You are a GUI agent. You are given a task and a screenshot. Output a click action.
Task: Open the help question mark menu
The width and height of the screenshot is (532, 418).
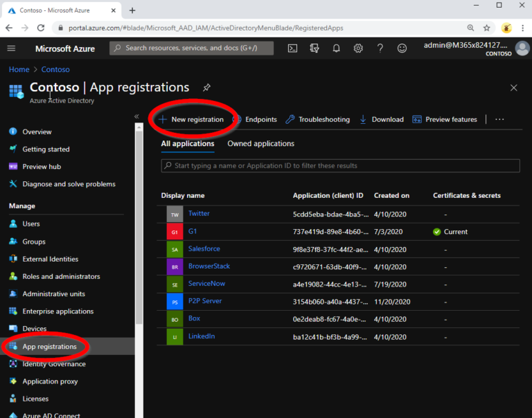(380, 48)
